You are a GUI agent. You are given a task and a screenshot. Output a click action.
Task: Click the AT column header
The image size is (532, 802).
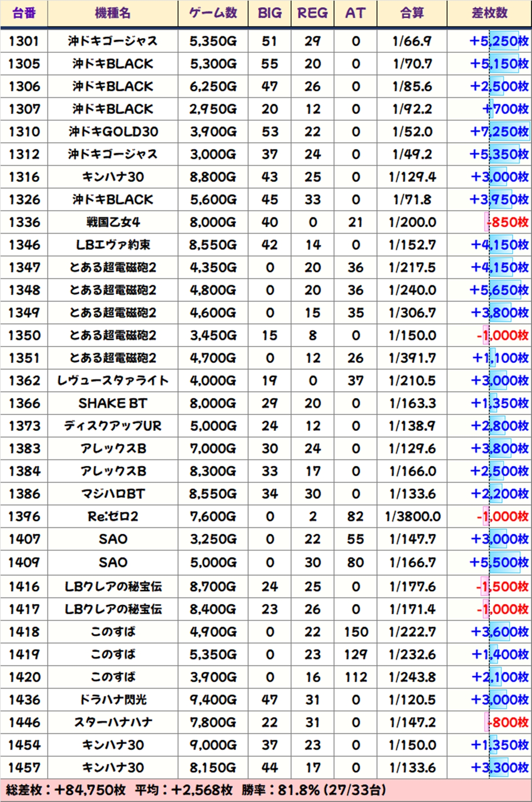click(355, 13)
